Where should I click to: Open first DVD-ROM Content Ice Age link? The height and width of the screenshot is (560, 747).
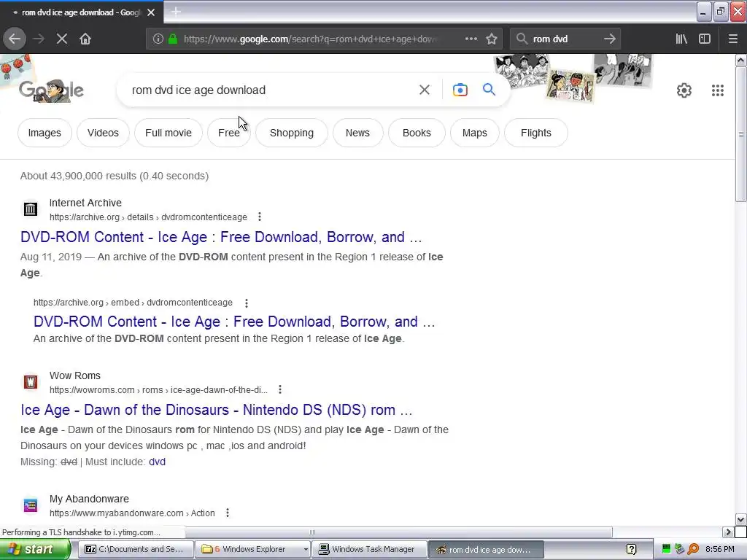(221, 237)
